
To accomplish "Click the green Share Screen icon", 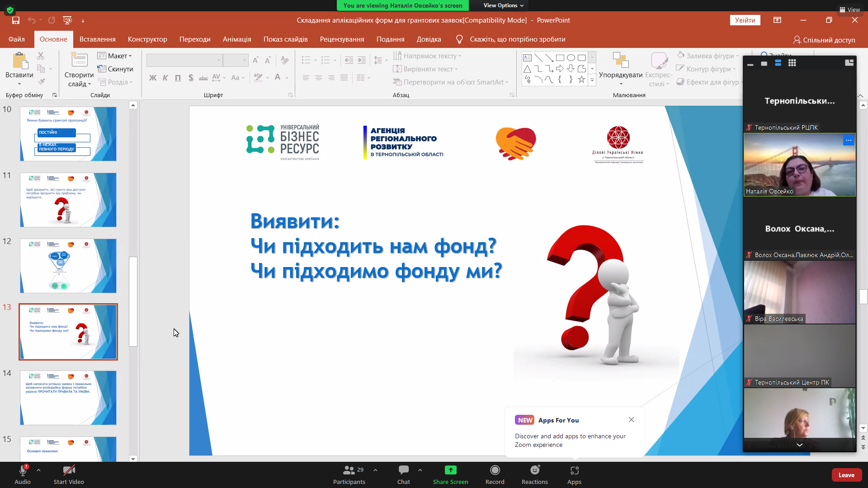I will [x=451, y=470].
